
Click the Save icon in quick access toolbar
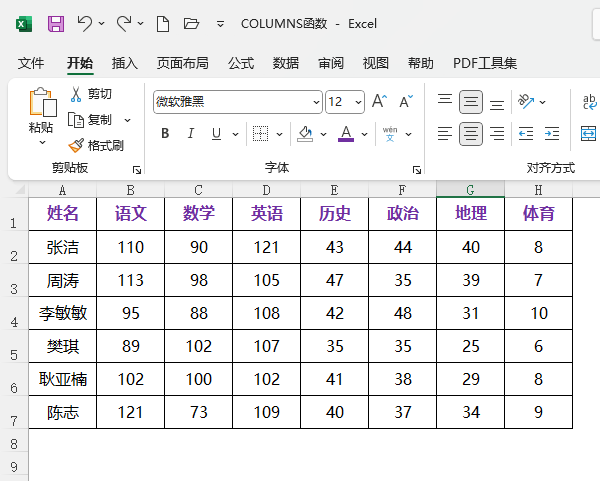pos(56,24)
